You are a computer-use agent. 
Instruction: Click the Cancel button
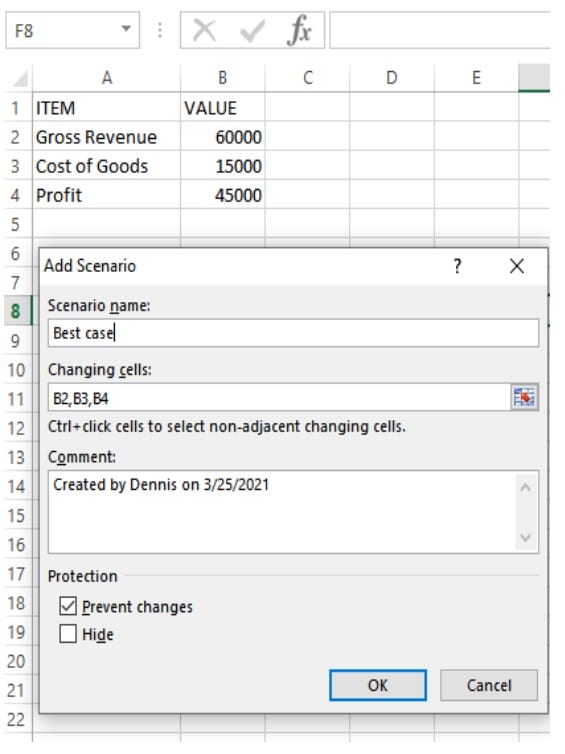489,685
